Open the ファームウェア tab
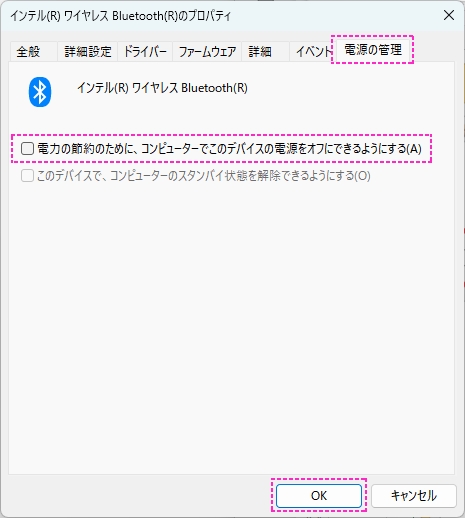The width and height of the screenshot is (465, 518). point(207,52)
